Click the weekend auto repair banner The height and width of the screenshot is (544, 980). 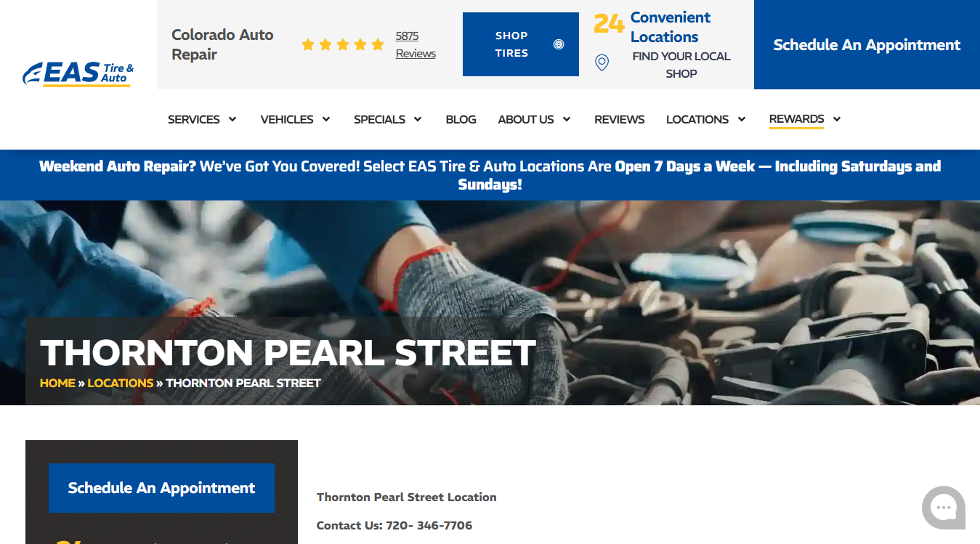490,175
